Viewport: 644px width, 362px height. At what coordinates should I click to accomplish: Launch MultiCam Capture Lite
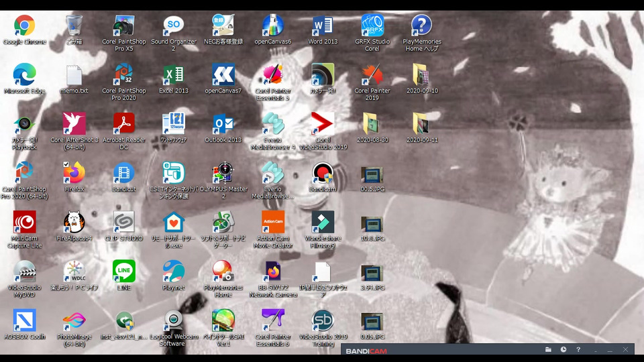point(24,223)
